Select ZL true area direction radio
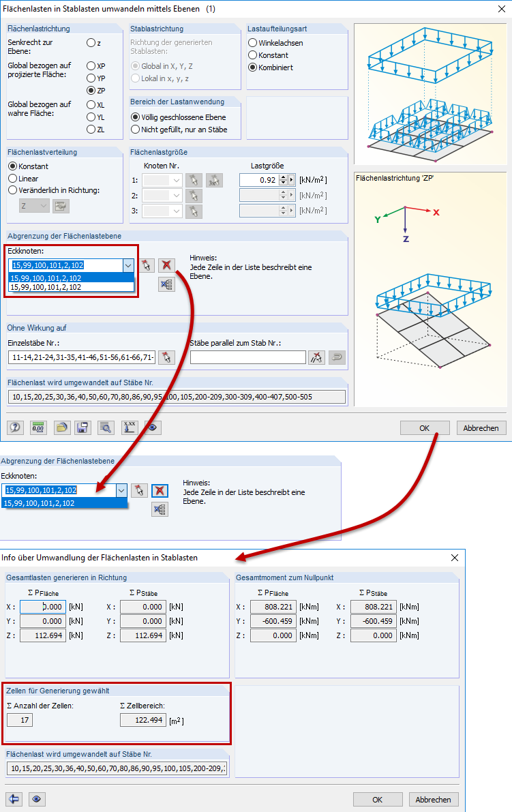Image resolution: width=512 pixels, height=812 pixels. pos(91,130)
